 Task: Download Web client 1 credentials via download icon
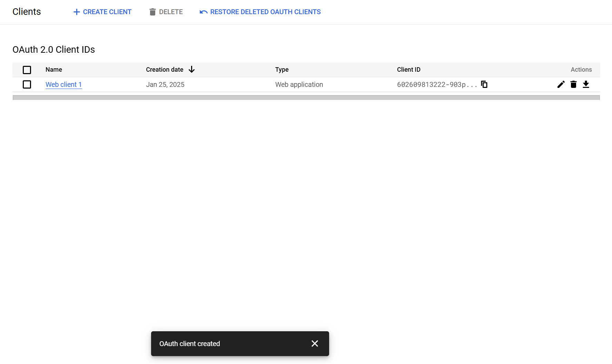pos(586,84)
